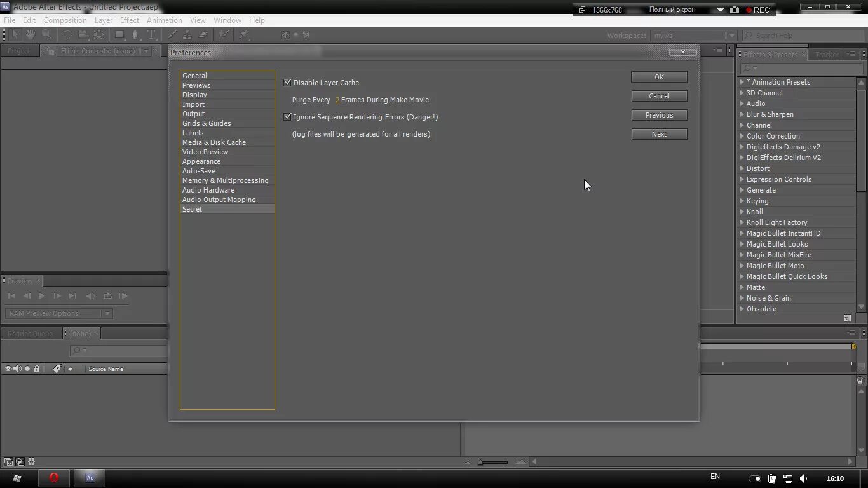This screenshot has height=488, width=868.
Task: Click the Purge Every frames value field
Action: pos(337,100)
